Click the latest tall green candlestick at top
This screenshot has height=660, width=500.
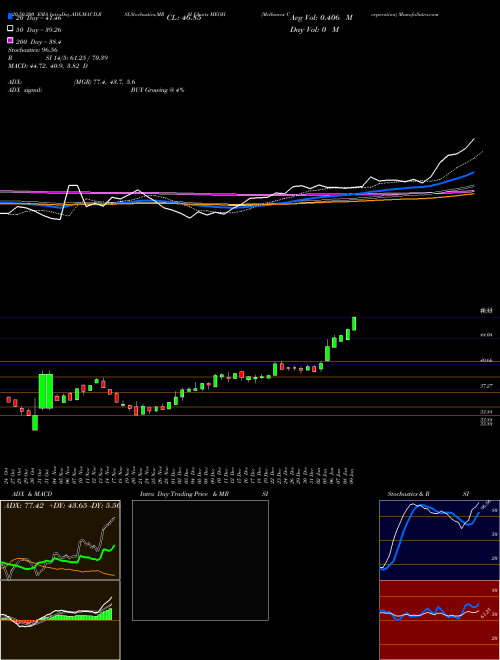tap(354, 324)
